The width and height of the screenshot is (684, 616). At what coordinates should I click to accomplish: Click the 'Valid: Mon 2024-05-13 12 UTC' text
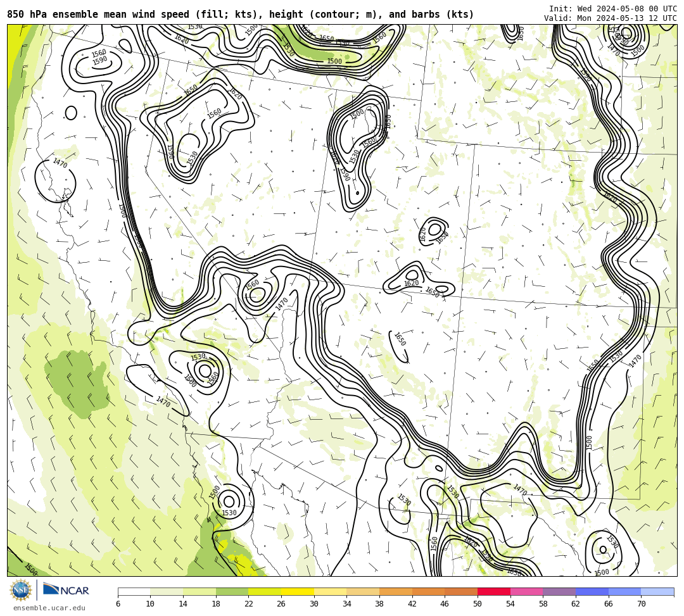pos(611,18)
